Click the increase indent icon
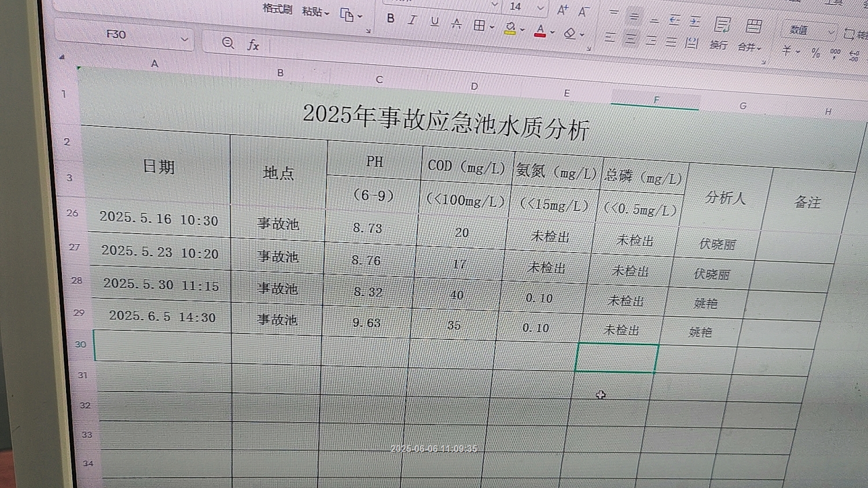The height and width of the screenshot is (488, 868). click(695, 23)
